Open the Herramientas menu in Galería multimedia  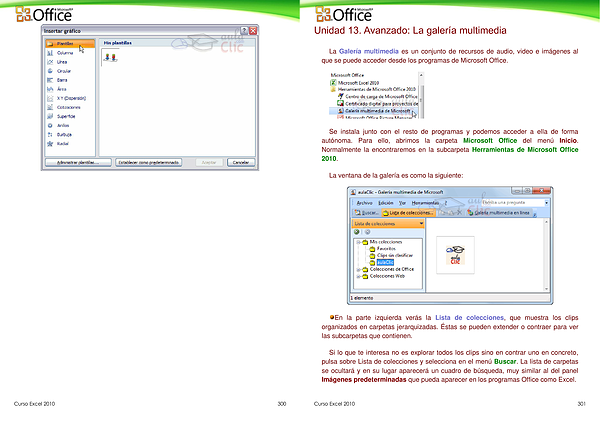(425, 203)
